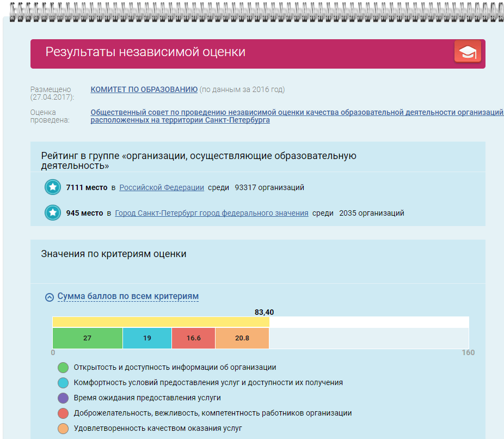Click the star icon beside 945 место
Screen dimensions: 504x439
pos(53,213)
